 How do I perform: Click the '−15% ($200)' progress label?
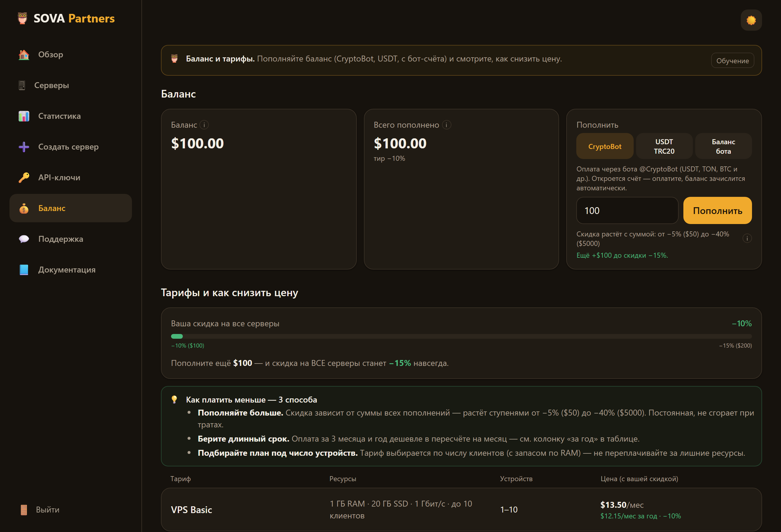pos(735,346)
